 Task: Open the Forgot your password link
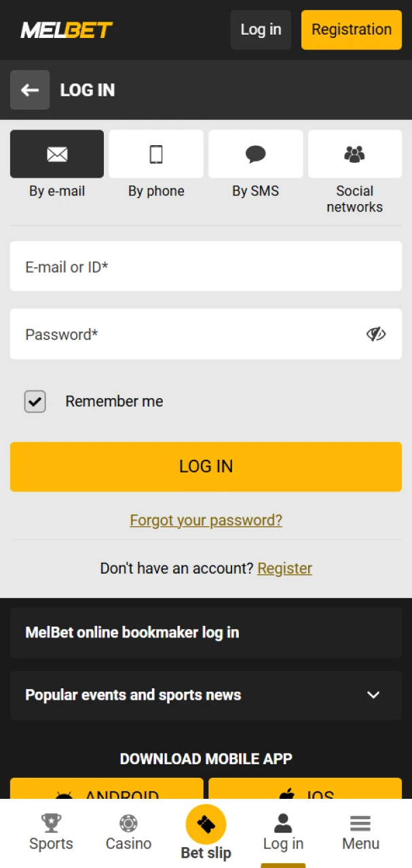[x=206, y=520]
